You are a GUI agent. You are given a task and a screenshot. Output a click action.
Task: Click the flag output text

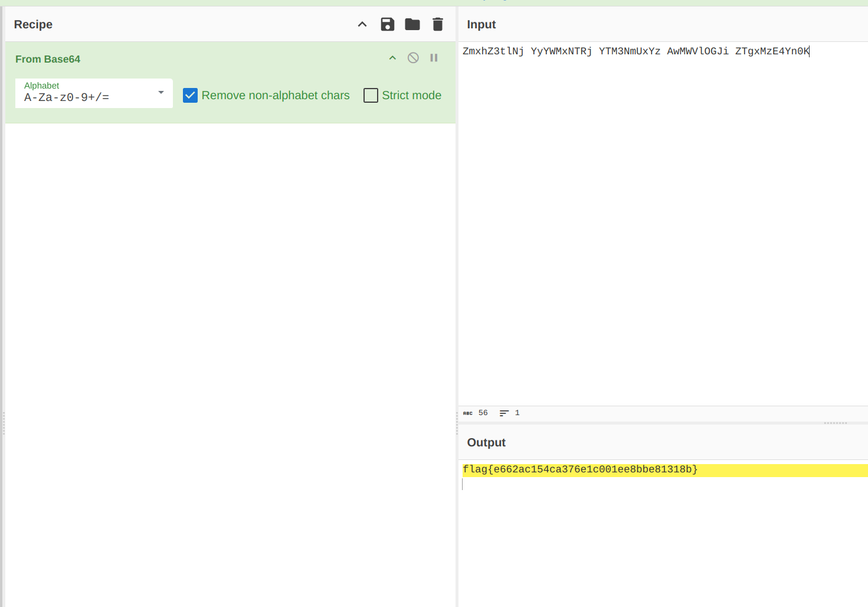click(x=580, y=469)
